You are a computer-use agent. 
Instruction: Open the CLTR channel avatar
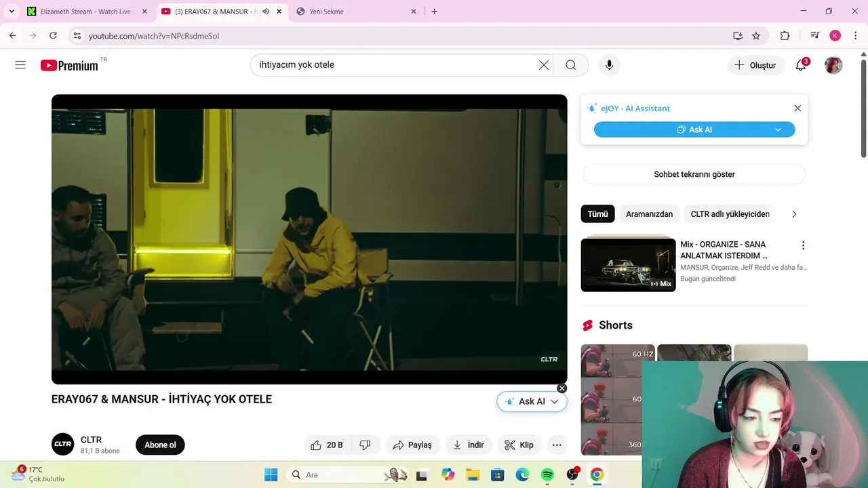[62, 445]
